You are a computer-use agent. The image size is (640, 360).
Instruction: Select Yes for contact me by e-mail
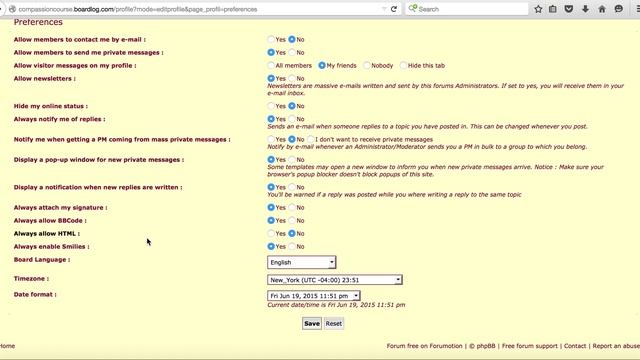271,40
